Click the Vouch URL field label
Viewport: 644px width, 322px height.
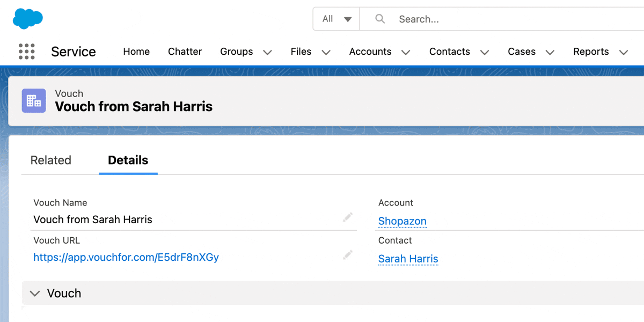pyautogui.click(x=56, y=240)
